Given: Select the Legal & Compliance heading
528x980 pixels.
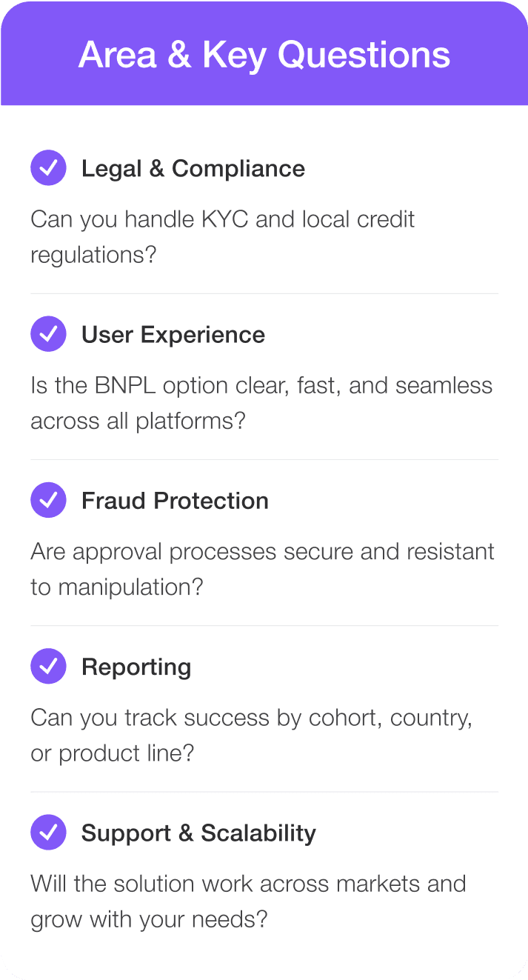Looking at the screenshot, I should 193,168.
